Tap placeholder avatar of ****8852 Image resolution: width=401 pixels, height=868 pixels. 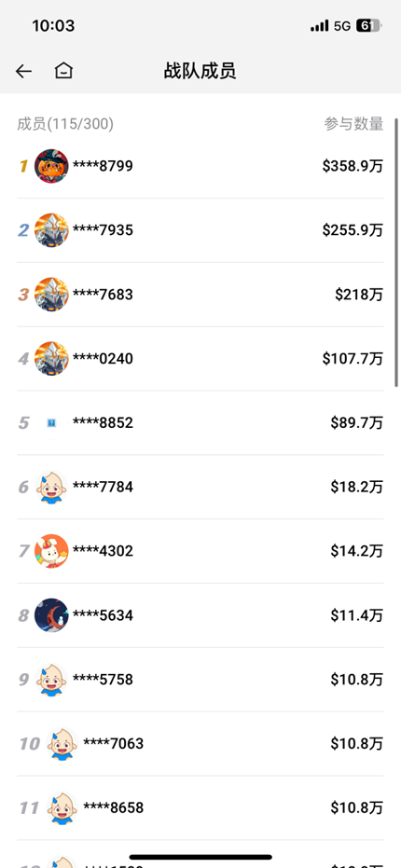pos(51,423)
